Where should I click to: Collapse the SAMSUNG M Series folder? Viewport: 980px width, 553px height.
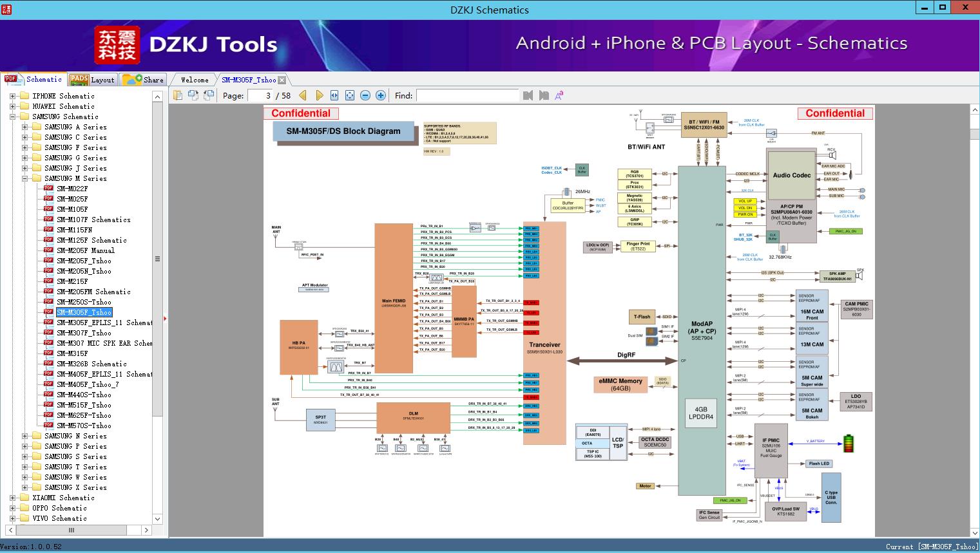[24, 178]
